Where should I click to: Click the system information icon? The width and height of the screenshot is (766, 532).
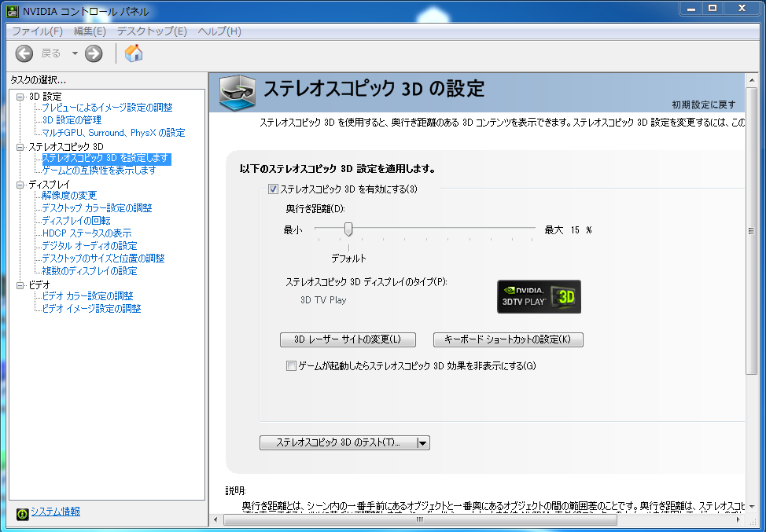[22, 513]
